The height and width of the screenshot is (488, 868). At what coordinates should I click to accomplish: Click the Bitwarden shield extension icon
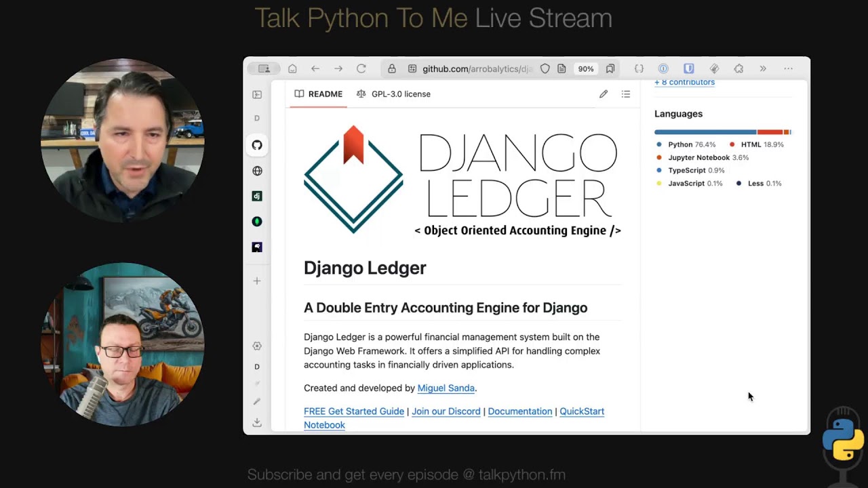pos(688,68)
